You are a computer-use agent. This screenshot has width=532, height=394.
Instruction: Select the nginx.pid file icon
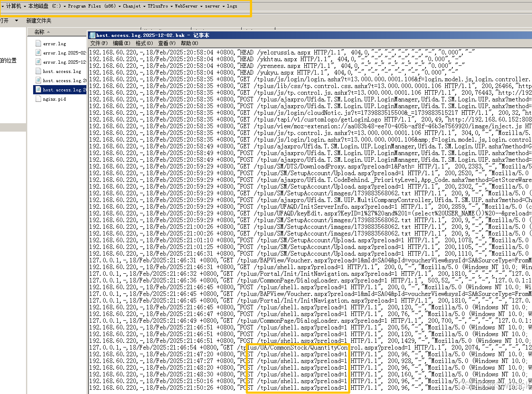pyautogui.click(x=39, y=99)
